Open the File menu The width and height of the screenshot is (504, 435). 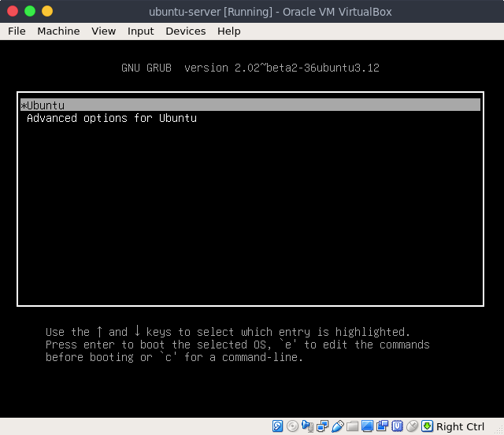[17, 31]
